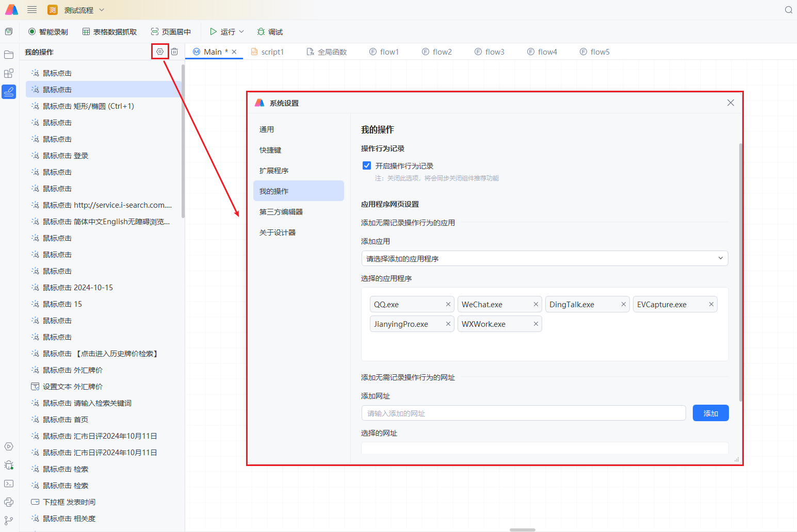Click the 表格数据抓取 table capture tool
The image size is (797, 532).
coord(109,32)
